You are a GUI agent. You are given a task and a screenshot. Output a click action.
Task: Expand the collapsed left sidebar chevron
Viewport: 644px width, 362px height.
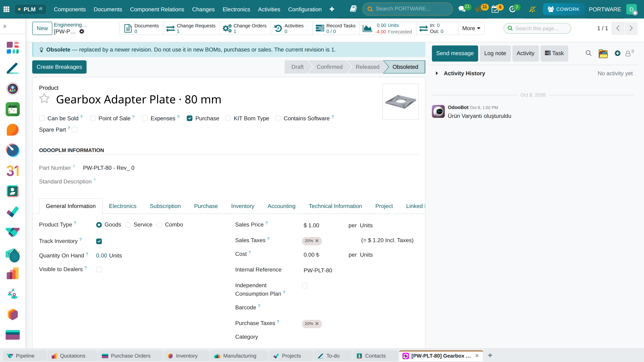[5, 26]
